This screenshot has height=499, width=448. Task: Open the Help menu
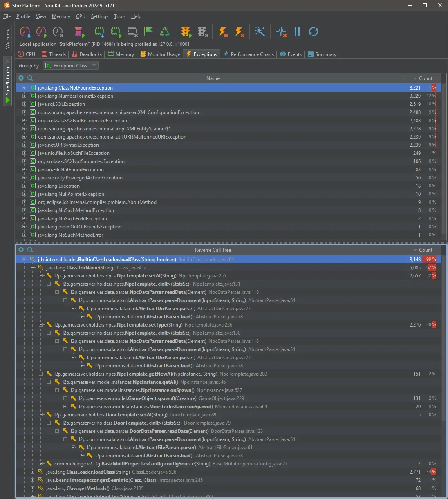[136, 16]
